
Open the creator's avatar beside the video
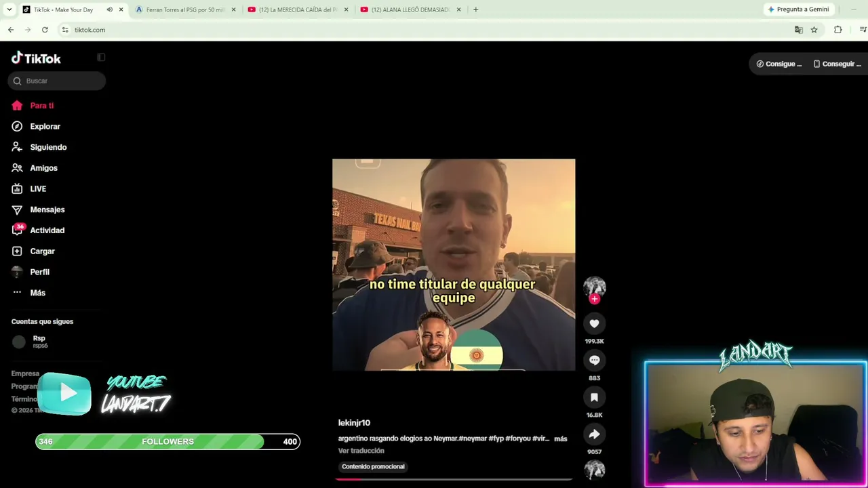point(594,287)
